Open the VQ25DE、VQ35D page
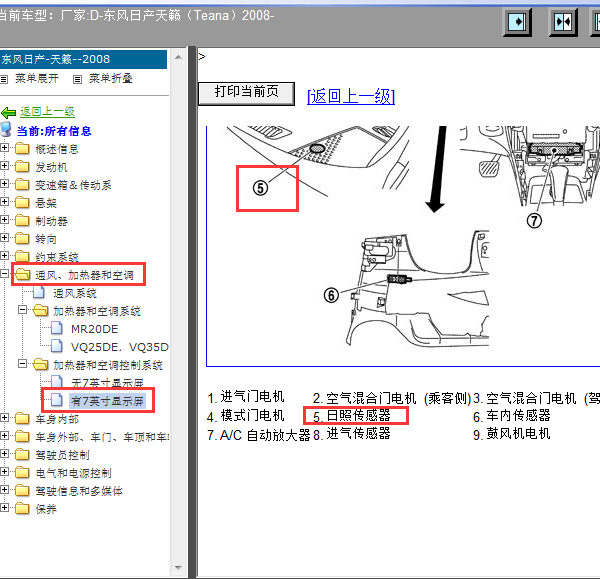 point(120,347)
